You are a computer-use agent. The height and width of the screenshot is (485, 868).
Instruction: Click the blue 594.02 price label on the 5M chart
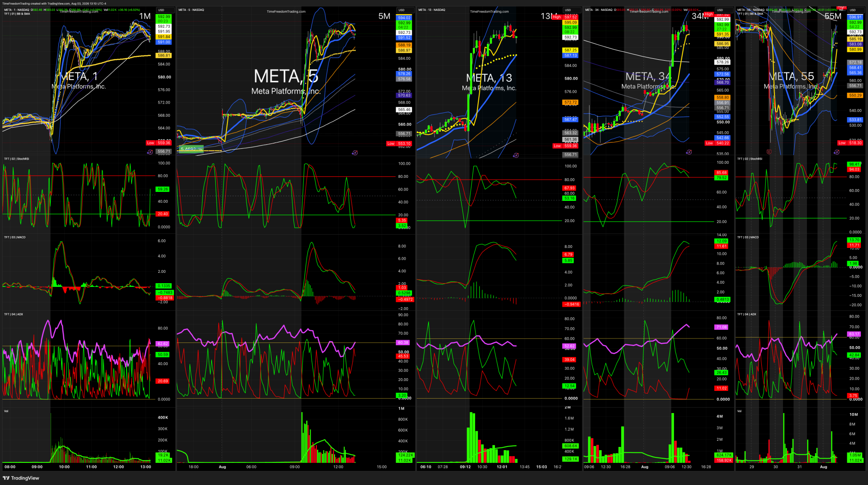pyautogui.click(x=404, y=18)
